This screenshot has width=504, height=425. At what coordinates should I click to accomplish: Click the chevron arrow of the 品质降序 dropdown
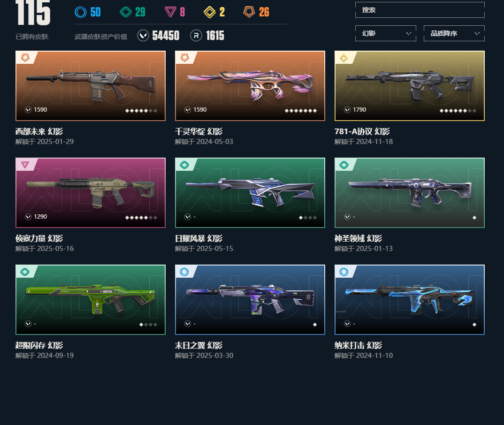(x=477, y=33)
